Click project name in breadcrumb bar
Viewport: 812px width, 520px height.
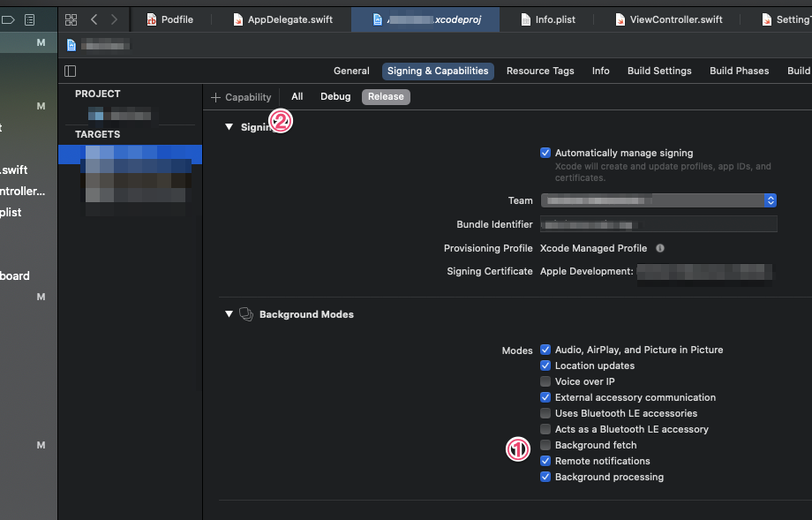[105, 46]
